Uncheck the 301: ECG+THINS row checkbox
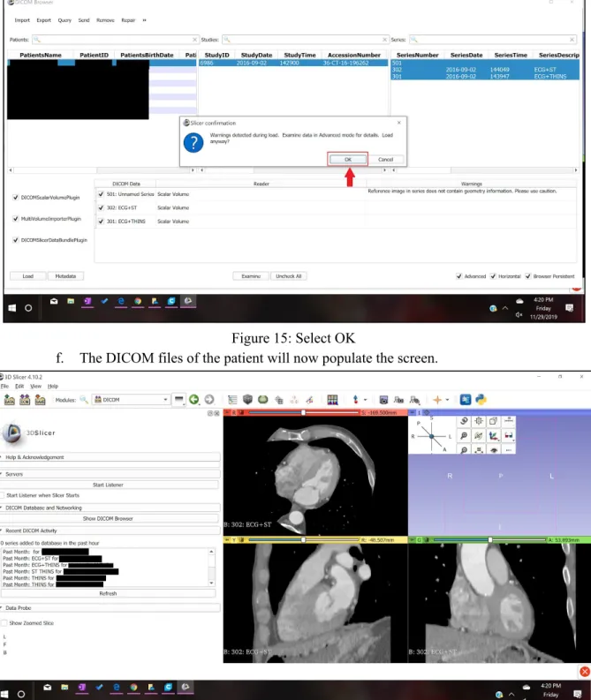The width and height of the screenshot is (591, 700). tap(101, 222)
